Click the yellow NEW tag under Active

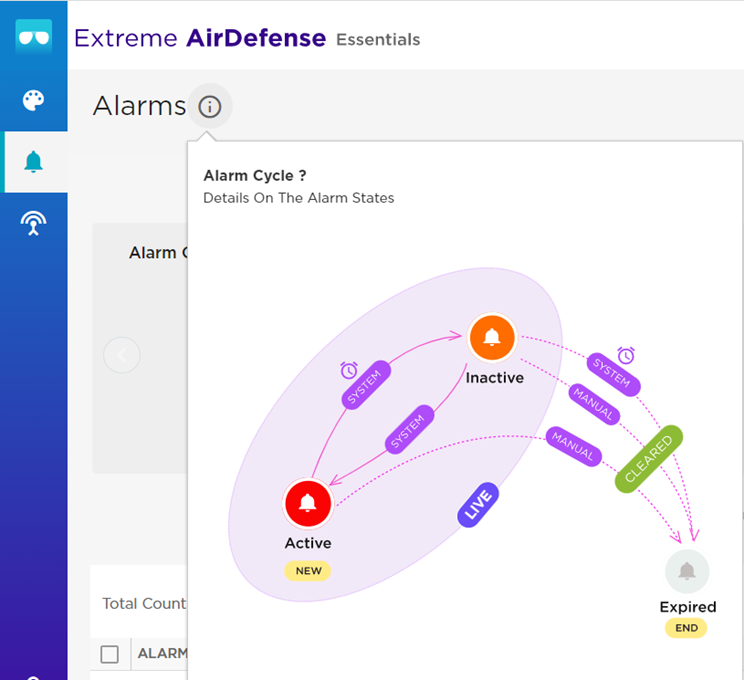(x=308, y=571)
